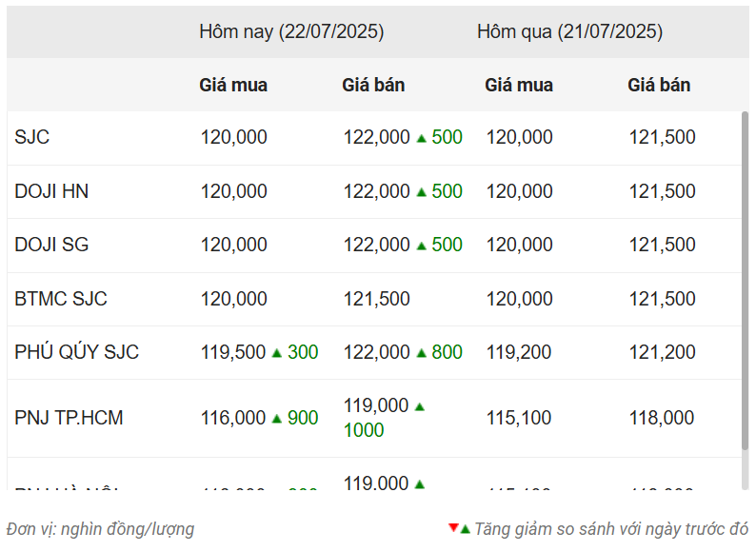Click the SJC row label

tap(32, 137)
